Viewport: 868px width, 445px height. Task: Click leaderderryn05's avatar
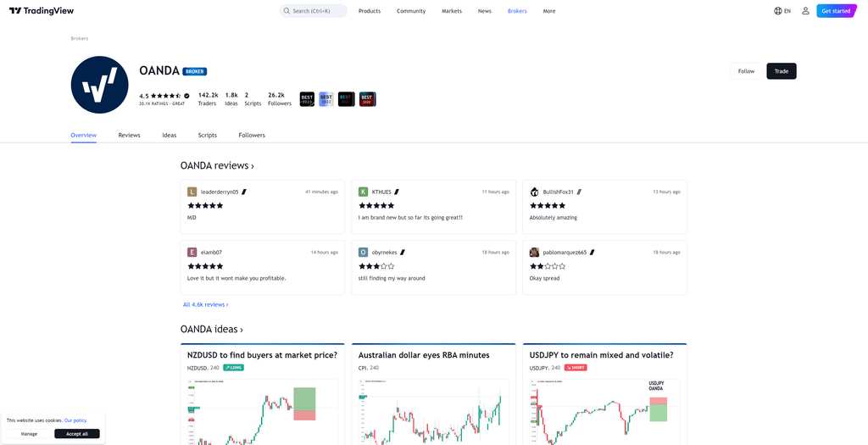pyautogui.click(x=192, y=192)
